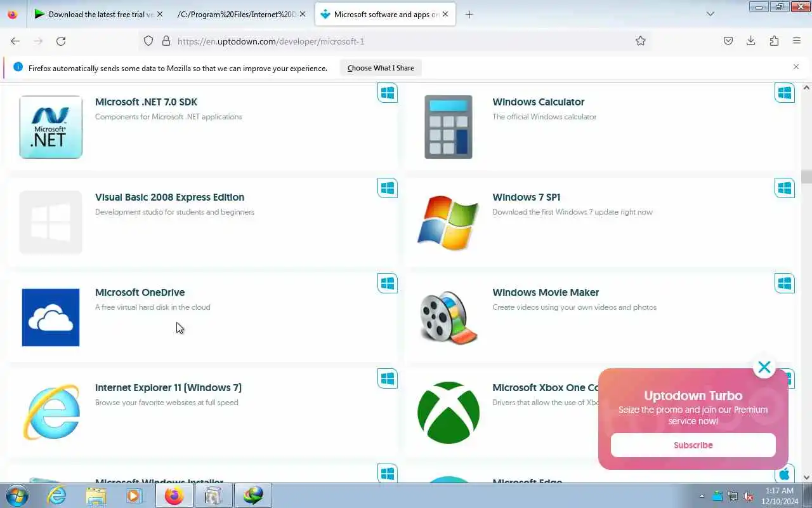This screenshot has height=508, width=812.
Task: Open the Microsoft .NET 7.0 SDK title link
Action: click(146, 102)
